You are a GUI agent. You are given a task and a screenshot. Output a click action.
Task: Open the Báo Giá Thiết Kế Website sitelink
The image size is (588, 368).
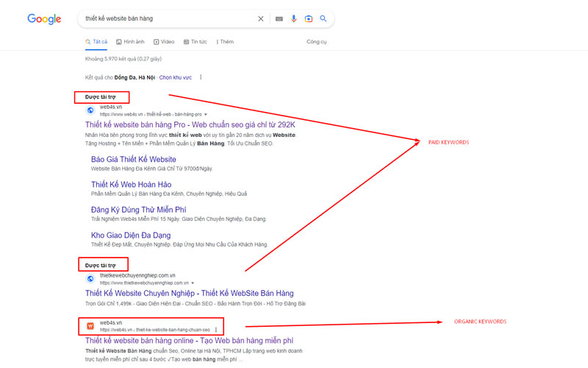coord(134,159)
